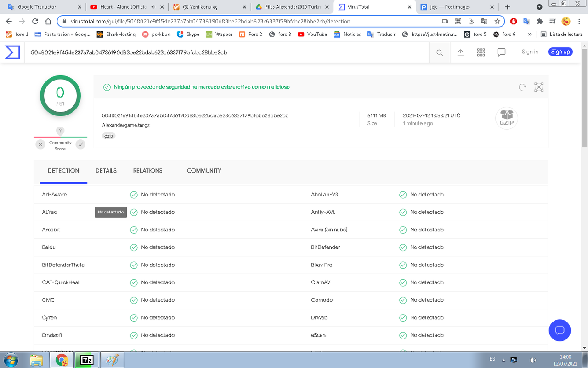Click the translate page icon in address bar
This screenshot has width=588, height=368.
[484, 21]
